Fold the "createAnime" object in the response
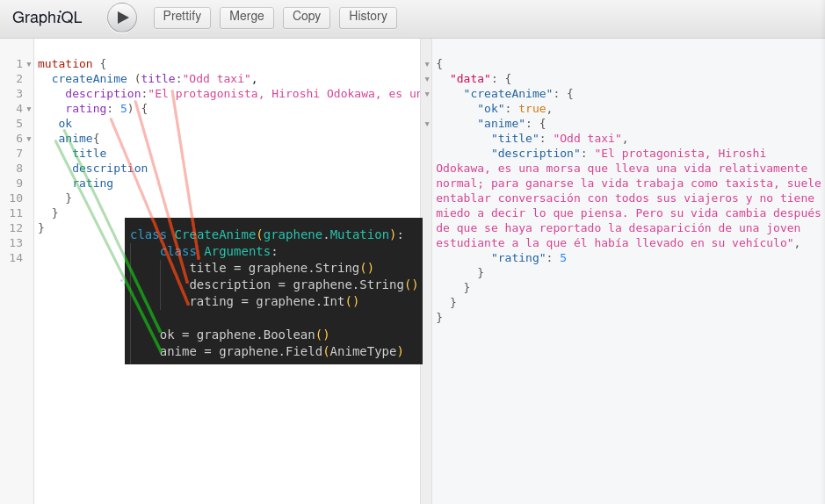This screenshot has width=825, height=504. pos(427,94)
